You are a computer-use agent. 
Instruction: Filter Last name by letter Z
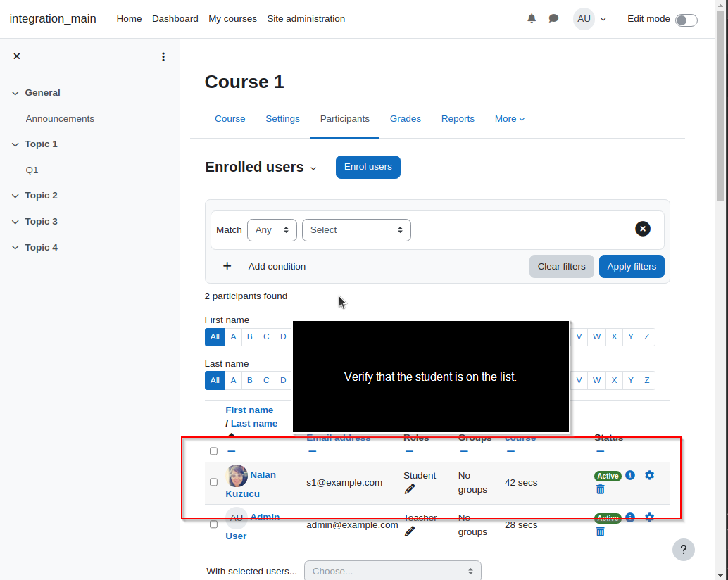(647, 381)
